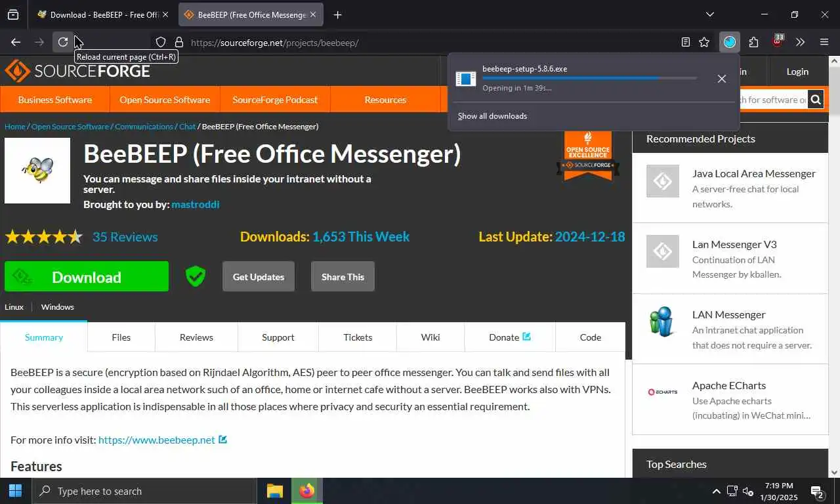
Task: Open the Chat breadcrumb link
Action: click(x=187, y=126)
